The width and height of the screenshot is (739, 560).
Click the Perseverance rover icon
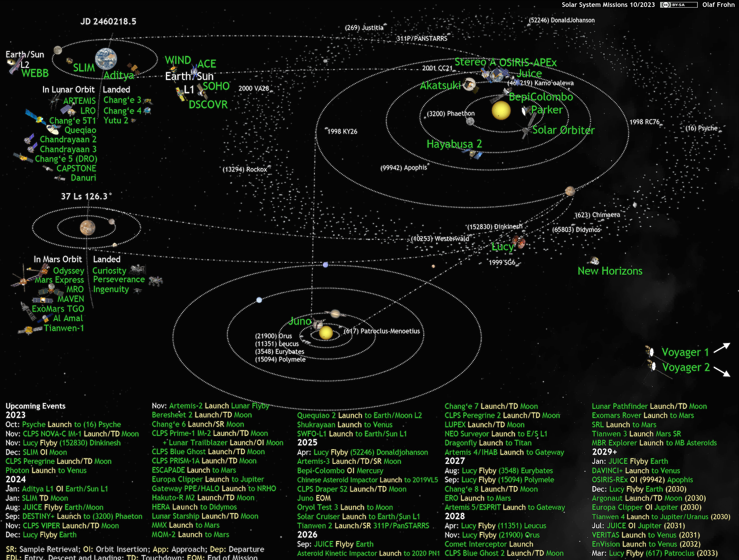pos(155,281)
